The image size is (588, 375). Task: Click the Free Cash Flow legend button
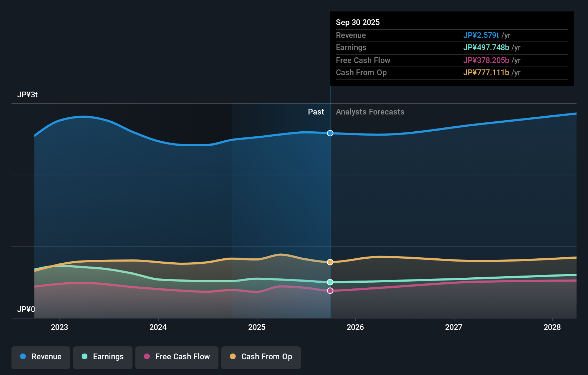click(177, 357)
